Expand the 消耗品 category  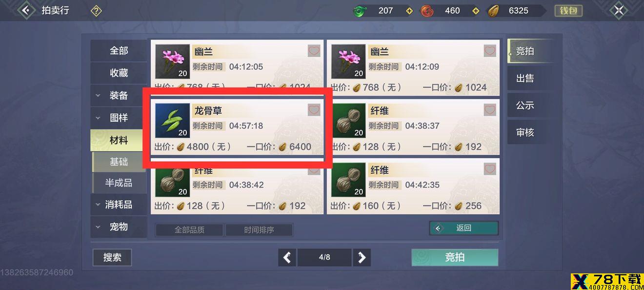click(x=119, y=205)
